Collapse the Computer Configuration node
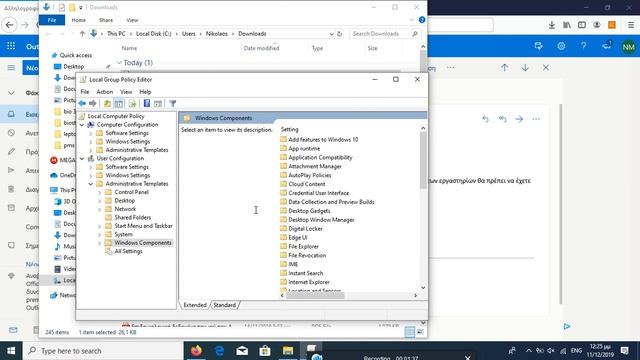 [82, 125]
